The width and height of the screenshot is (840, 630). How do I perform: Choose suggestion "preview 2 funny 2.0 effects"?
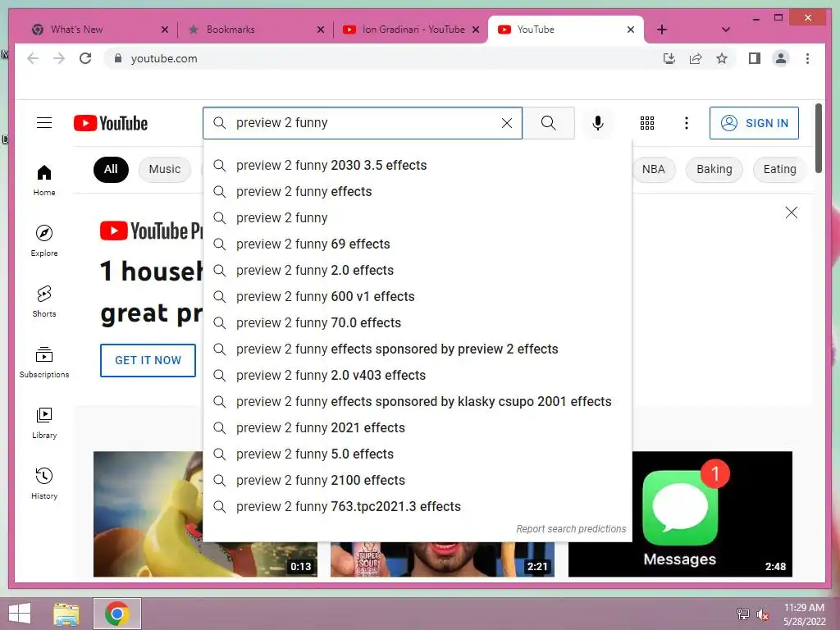(418, 271)
